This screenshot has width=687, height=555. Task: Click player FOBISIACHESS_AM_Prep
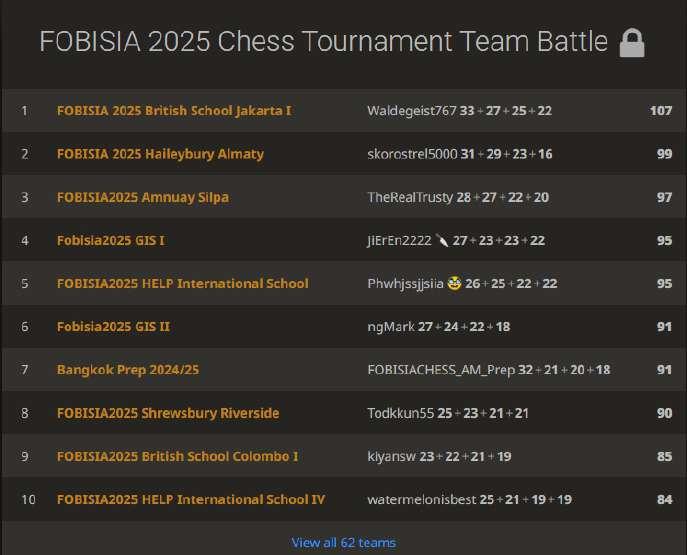click(x=441, y=370)
